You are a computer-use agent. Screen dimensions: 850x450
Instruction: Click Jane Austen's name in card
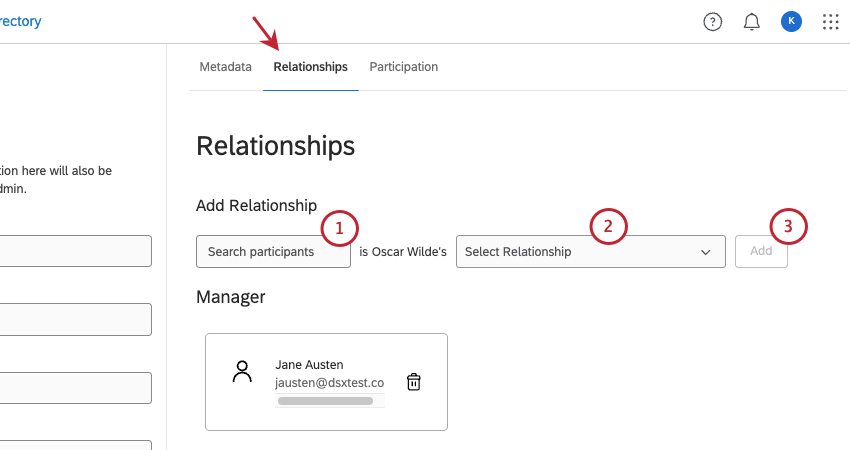pyautogui.click(x=309, y=365)
